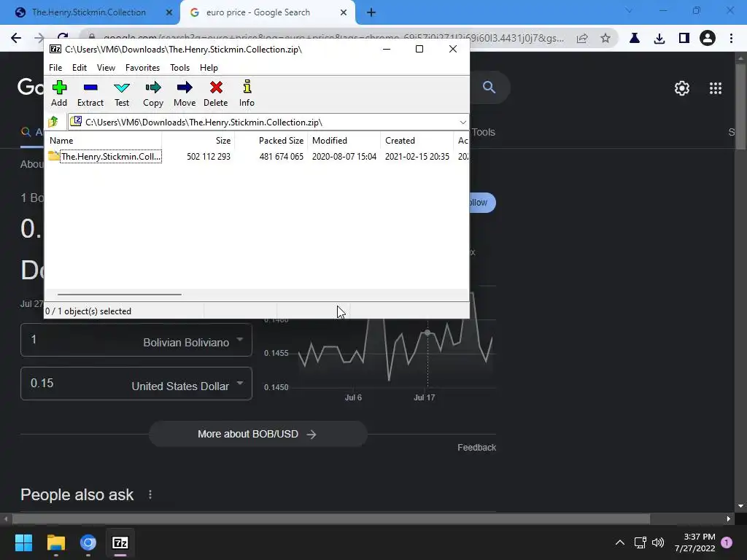
Task: Click More about BOB/USD button
Action: 258,435
